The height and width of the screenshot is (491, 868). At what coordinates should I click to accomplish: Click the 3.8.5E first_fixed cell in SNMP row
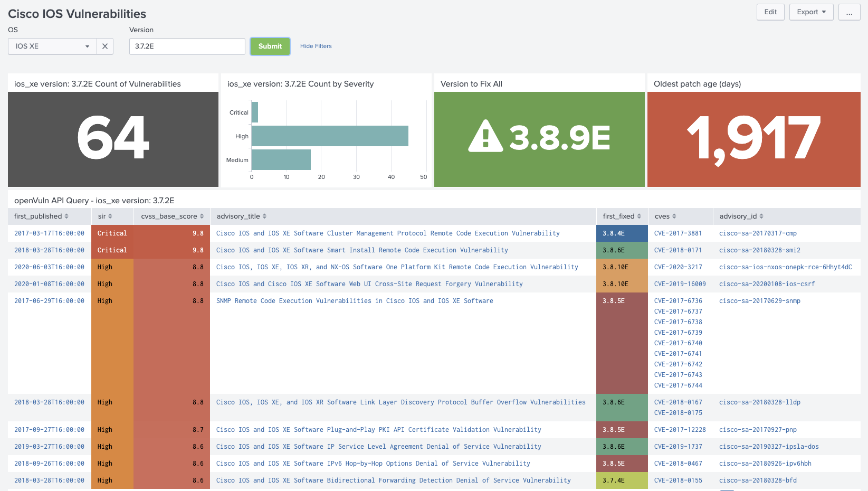click(622, 343)
